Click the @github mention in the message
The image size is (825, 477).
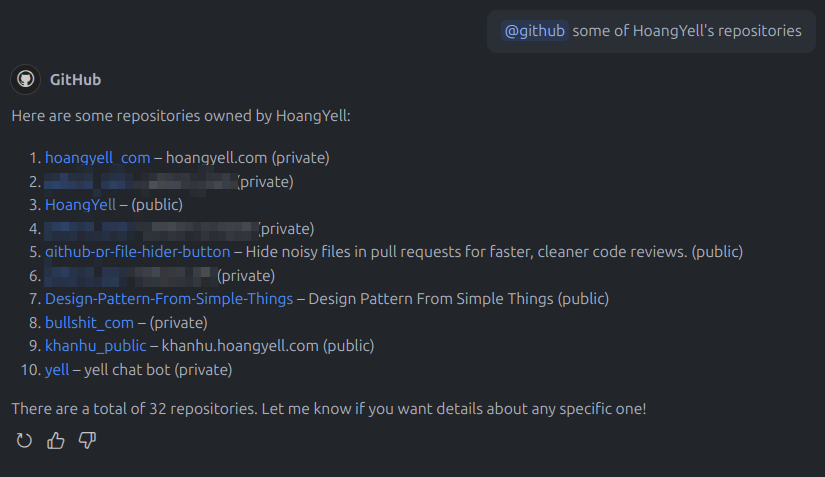pyautogui.click(x=535, y=31)
